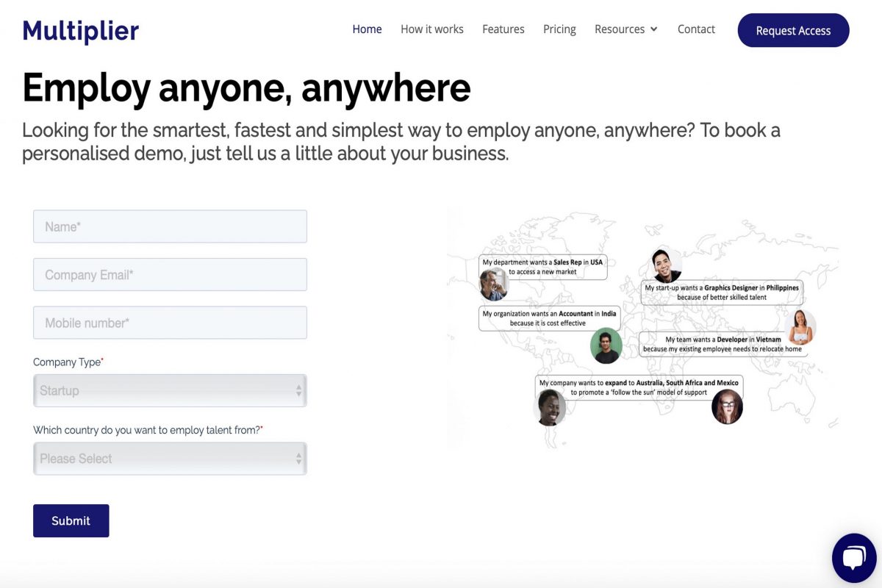Click into the Company Email field
882x588 pixels.
(170, 274)
